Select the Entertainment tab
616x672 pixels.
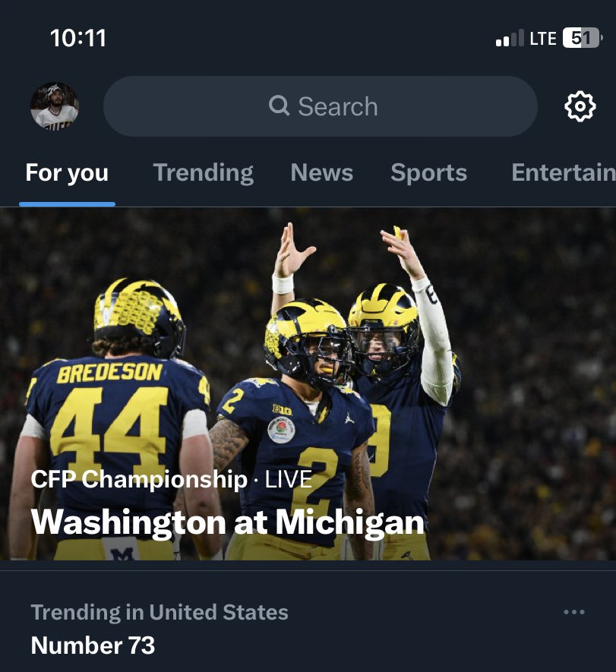pyautogui.click(x=564, y=172)
